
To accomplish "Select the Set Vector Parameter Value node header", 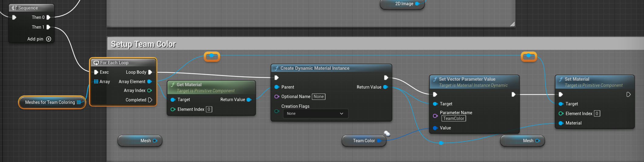I will pos(474,82).
